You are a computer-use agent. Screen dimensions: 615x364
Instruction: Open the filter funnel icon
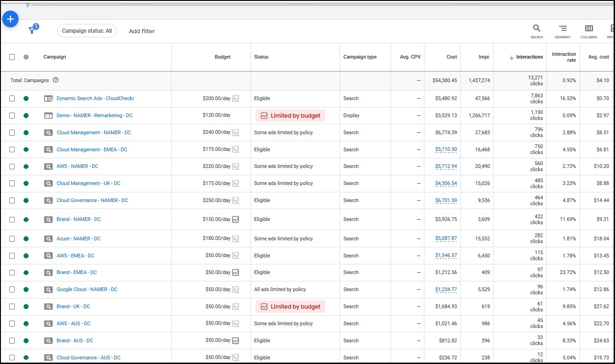pos(32,30)
